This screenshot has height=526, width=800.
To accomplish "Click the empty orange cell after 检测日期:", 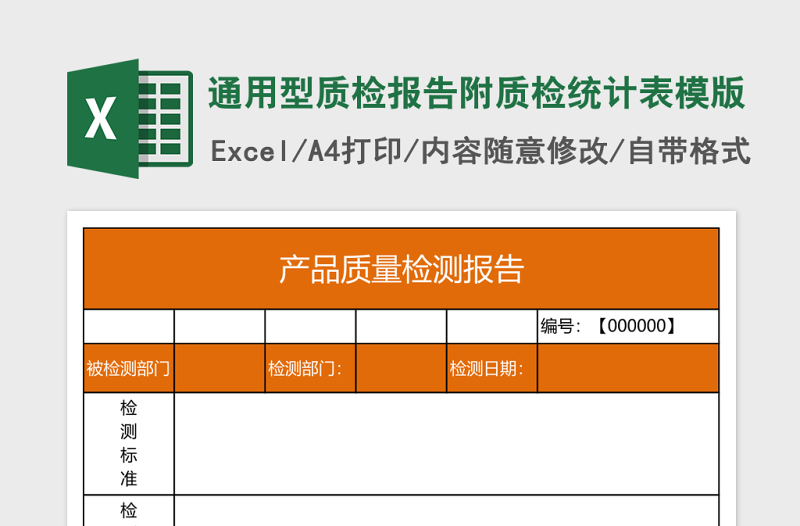I will point(628,368).
